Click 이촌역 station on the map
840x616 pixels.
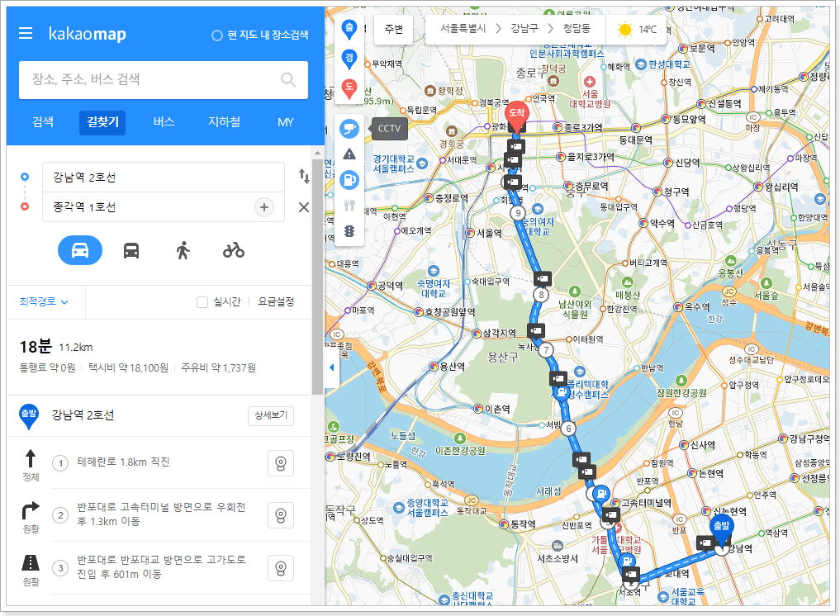[491, 410]
